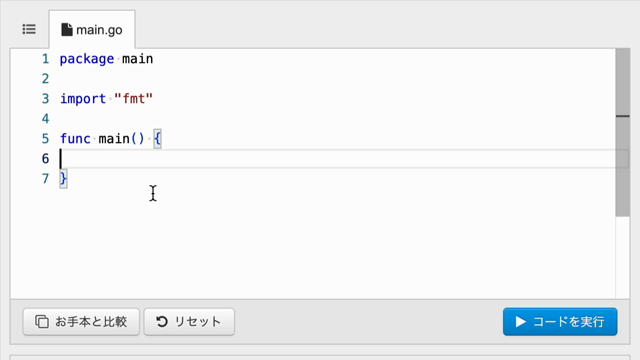Click the file icon on main.go tab
640x360 pixels.
tap(67, 29)
